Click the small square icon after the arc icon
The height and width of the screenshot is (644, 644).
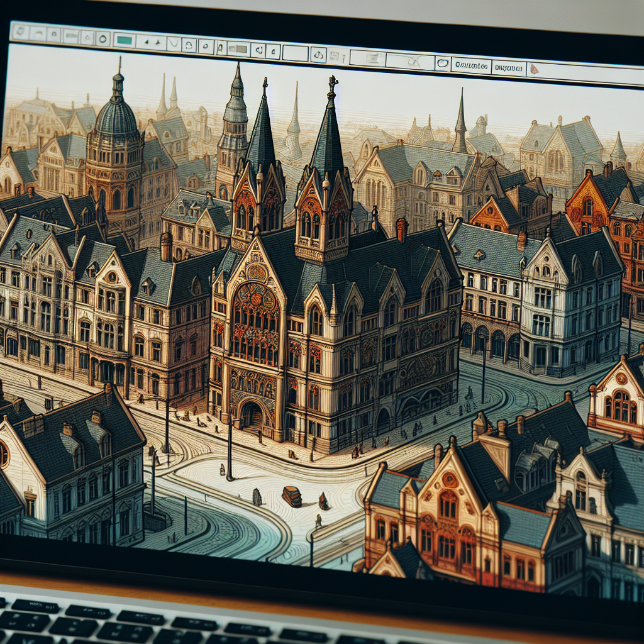(x=54, y=35)
